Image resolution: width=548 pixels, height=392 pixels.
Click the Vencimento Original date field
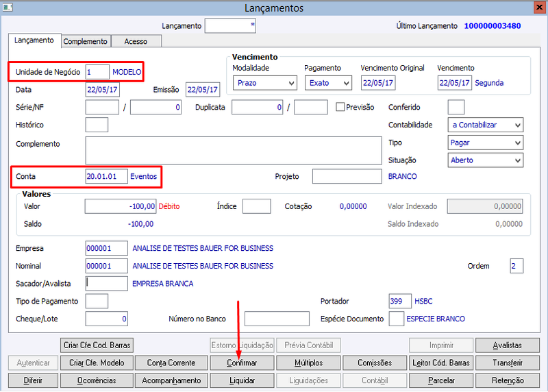pyautogui.click(x=378, y=83)
